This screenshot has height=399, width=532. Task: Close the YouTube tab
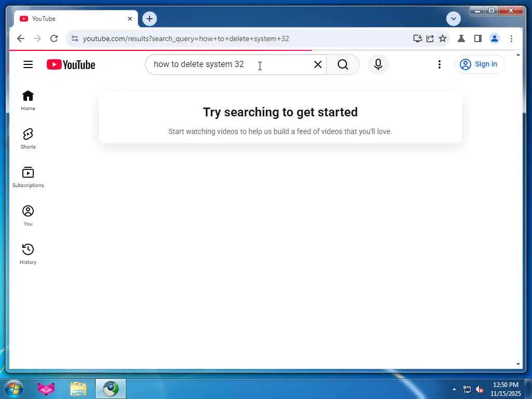[x=129, y=19]
